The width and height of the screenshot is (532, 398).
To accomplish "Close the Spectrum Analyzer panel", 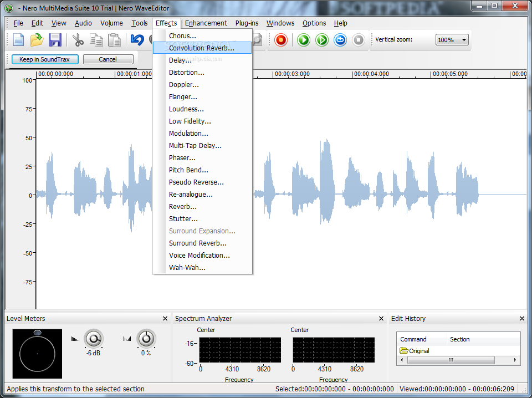I will click(381, 319).
